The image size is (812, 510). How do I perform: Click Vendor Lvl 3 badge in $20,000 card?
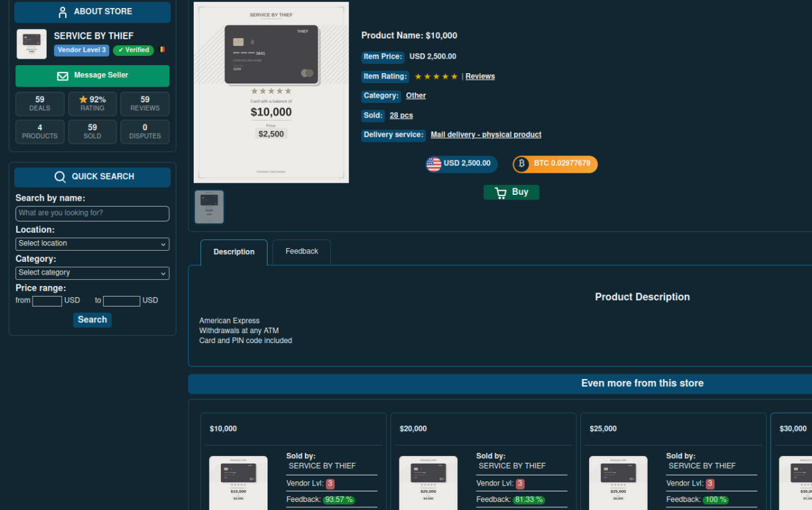(520, 484)
